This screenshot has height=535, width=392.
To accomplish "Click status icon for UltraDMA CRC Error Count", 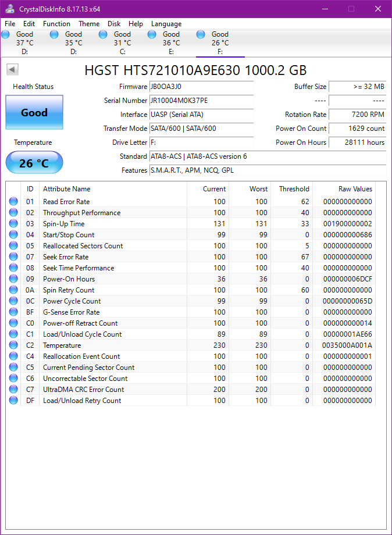I will [13, 389].
